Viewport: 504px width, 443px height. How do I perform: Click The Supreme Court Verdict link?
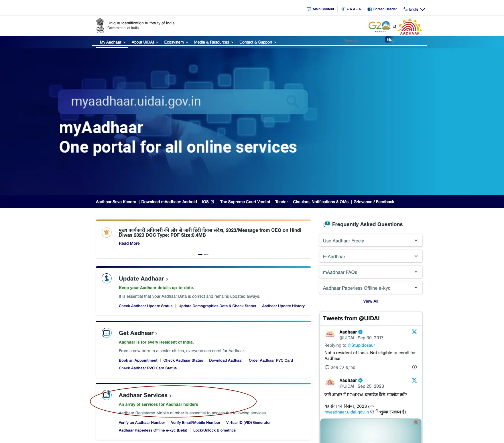point(245,202)
